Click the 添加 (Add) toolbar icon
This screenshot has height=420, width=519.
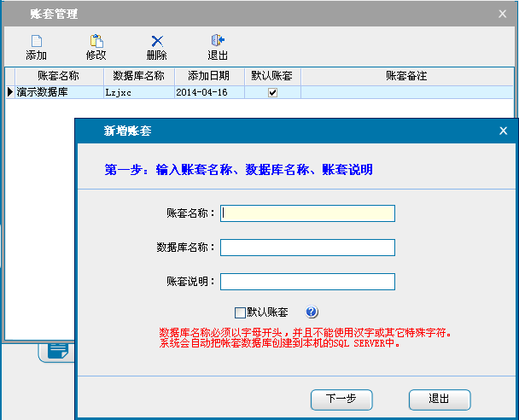[36, 47]
